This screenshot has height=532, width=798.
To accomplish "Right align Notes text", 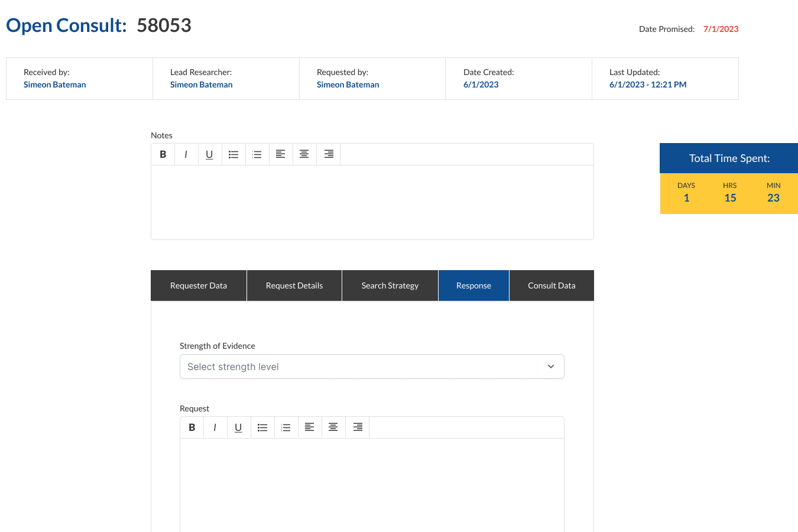I will (329, 154).
